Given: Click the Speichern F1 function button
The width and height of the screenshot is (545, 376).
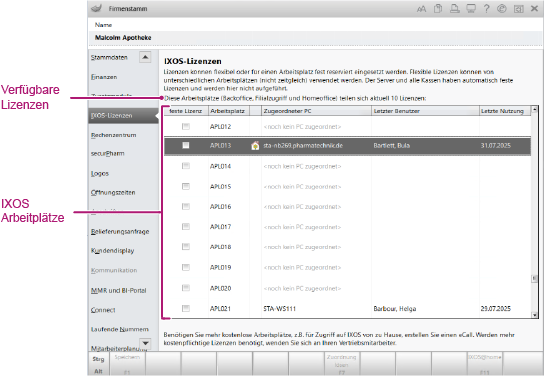Looking at the screenshot, I should (127, 364).
